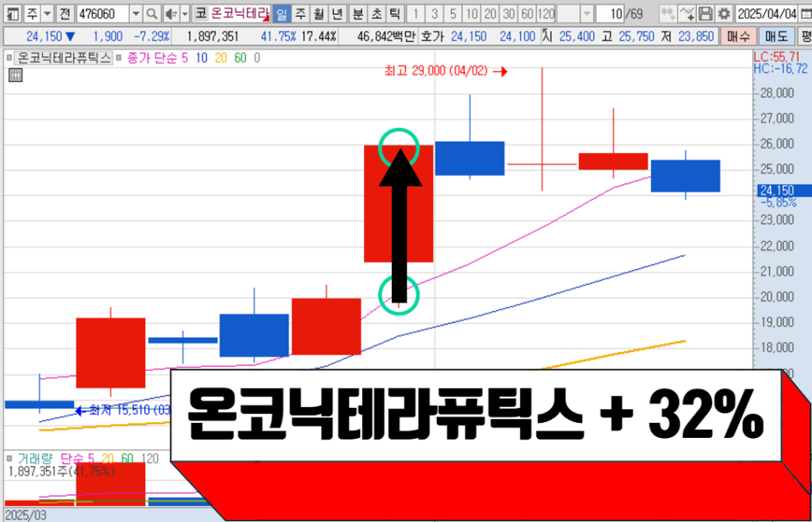Click the pink 5 moving average label
This screenshot has height=522, width=812.
[x=185, y=58]
